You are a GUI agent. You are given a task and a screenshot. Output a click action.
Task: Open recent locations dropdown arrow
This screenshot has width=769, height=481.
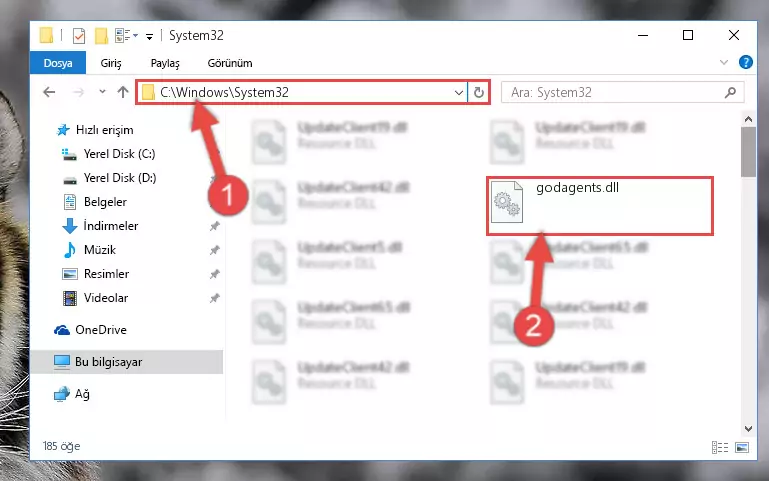click(102, 92)
